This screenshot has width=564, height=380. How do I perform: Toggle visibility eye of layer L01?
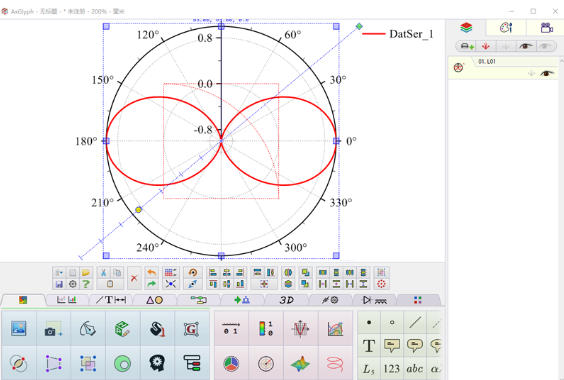coord(547,73)
